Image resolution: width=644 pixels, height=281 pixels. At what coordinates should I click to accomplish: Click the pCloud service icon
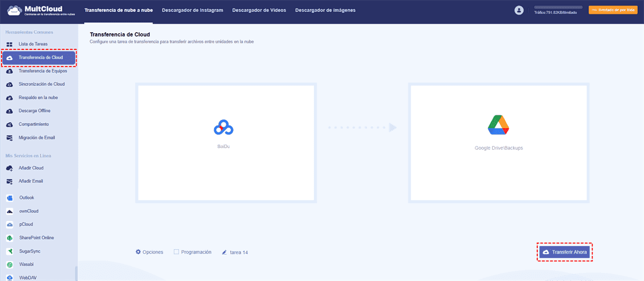[x=10, y=225]
